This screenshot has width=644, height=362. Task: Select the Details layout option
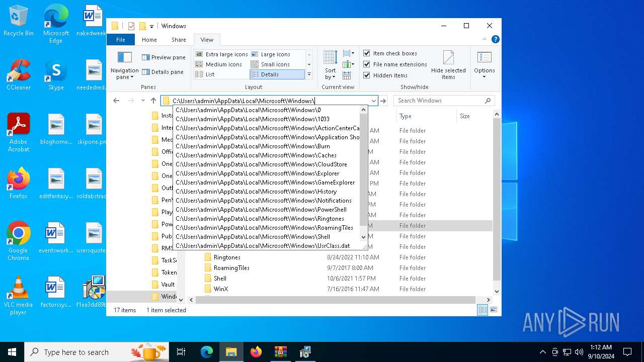coord(277,74)
